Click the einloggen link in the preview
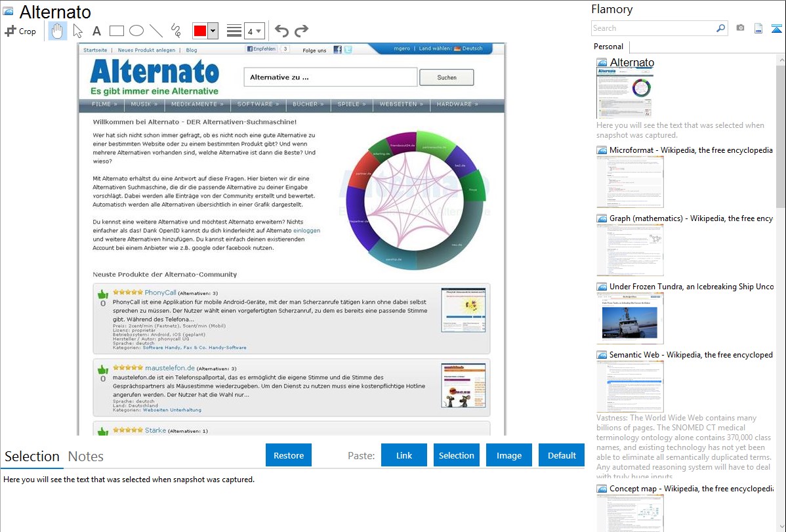This screenshot has width=786, height=532. click(x=307, y=231)
